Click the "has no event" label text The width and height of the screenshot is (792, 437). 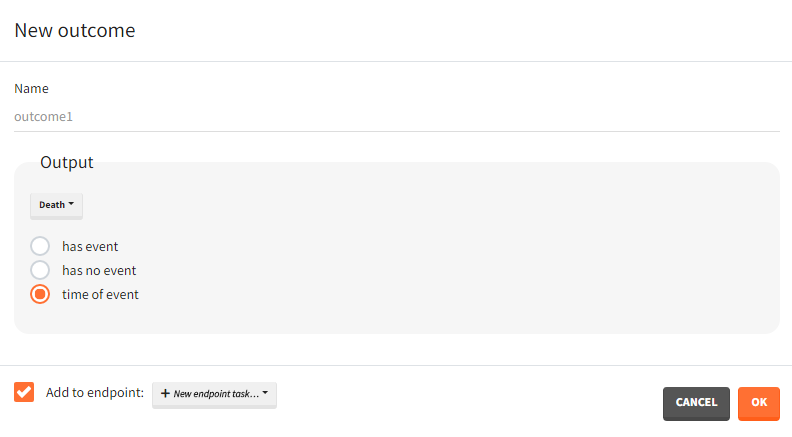click(99, 270)
